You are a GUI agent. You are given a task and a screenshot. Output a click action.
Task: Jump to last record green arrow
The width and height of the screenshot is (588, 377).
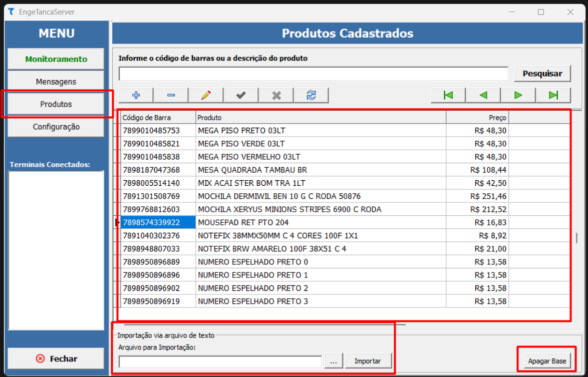point(553,95)
